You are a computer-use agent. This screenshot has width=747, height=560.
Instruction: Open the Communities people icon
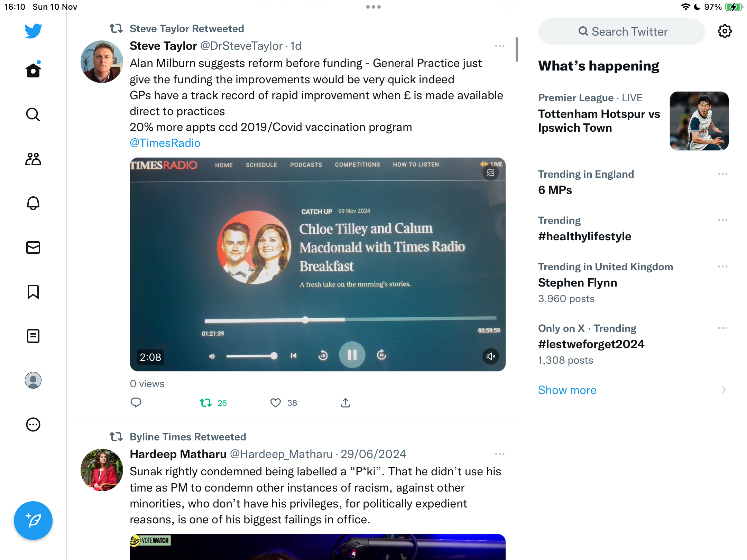[33, 159]
